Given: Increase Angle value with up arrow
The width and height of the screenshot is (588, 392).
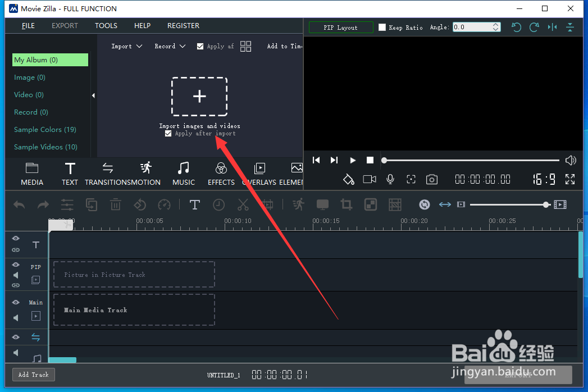Looking at the screenshot, I should 496,25.
